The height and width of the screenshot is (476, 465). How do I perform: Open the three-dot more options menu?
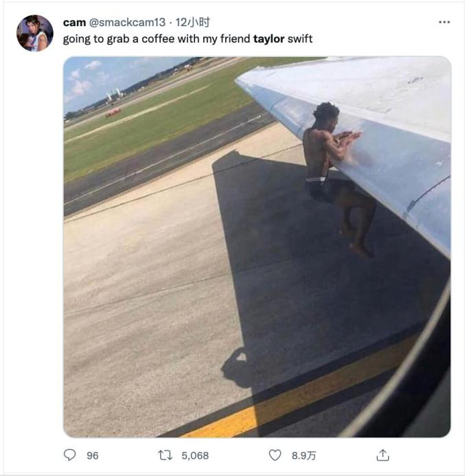click(444, 22)
